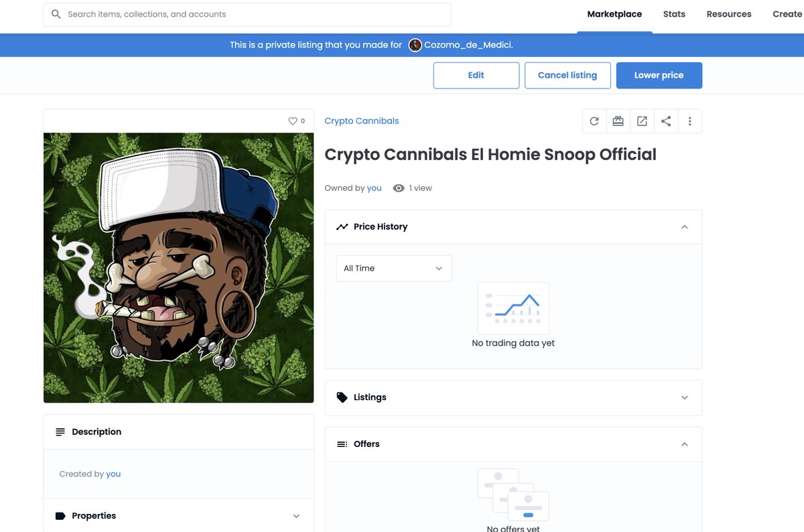Image resolution: width=804 pixels, height=532 pixels.
Task: Collapse the Price History section
Action: 685,227
